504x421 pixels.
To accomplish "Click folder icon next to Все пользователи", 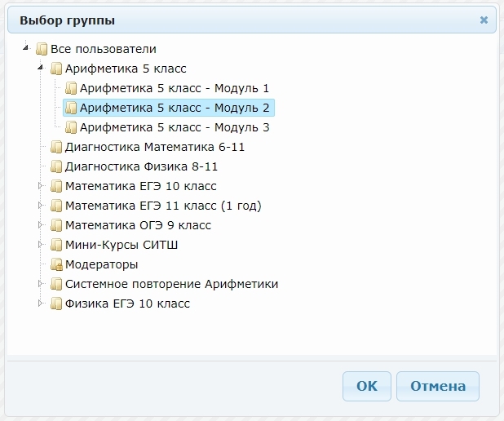I will pos(42,49).
